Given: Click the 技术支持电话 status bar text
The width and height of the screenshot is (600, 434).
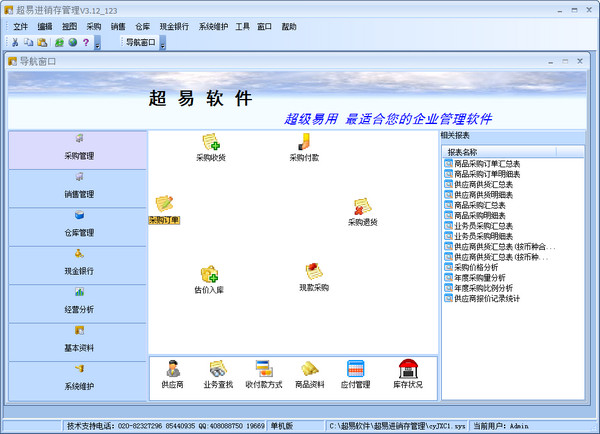Looking at the screenshot, I should (x=166, y=426).
